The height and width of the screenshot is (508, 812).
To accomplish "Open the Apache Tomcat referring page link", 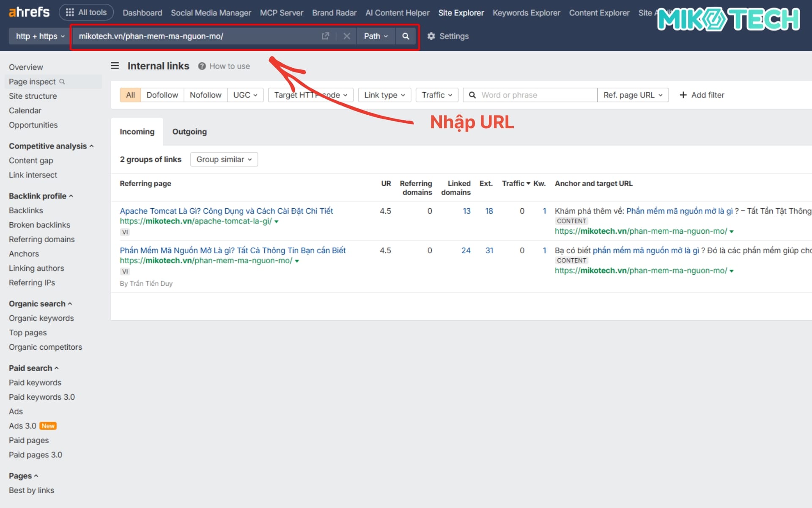I will [x=226, y=211].
